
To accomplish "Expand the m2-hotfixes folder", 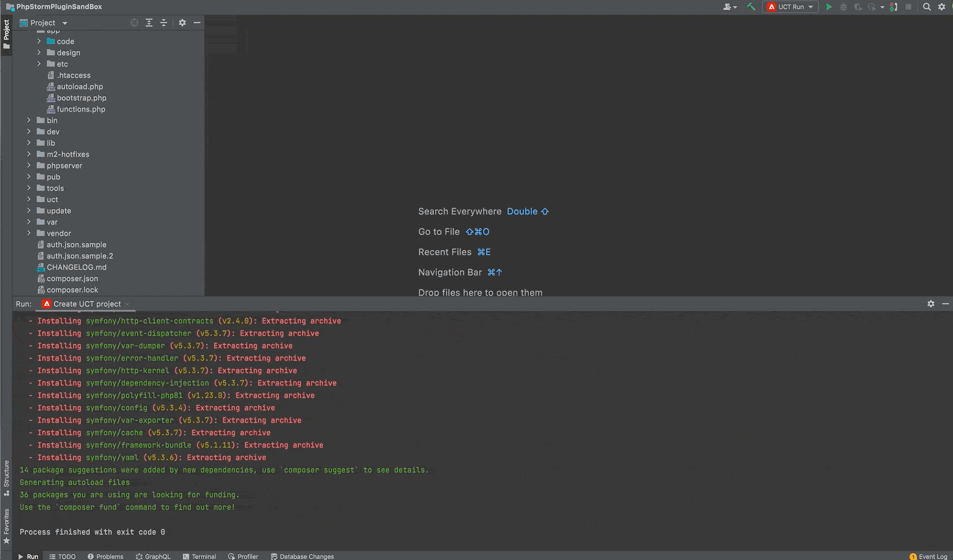I will point(29,154).
